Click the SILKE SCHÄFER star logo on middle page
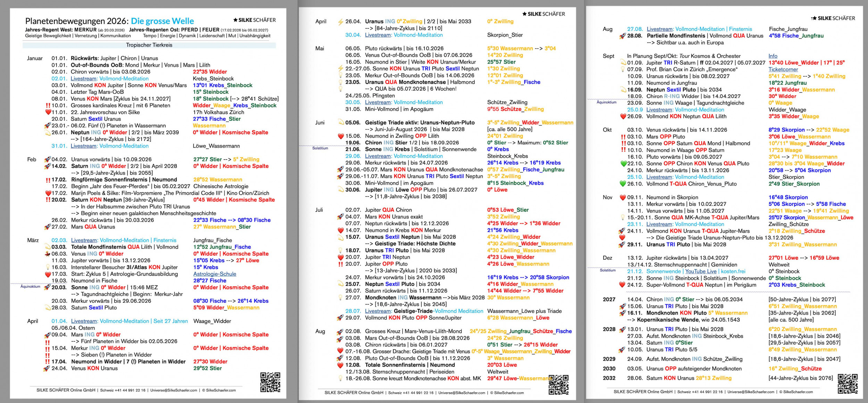This screenshot has height=403, width=868. (x=543, y=14)
